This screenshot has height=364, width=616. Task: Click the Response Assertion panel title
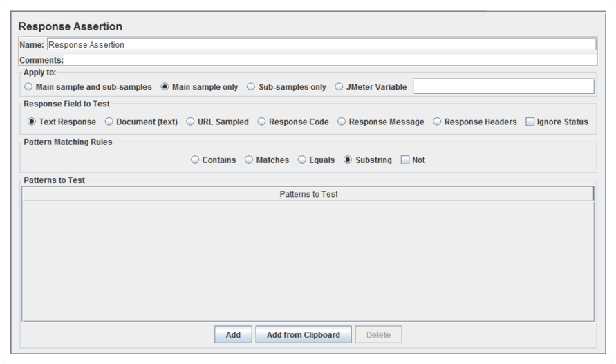point(71,26)
